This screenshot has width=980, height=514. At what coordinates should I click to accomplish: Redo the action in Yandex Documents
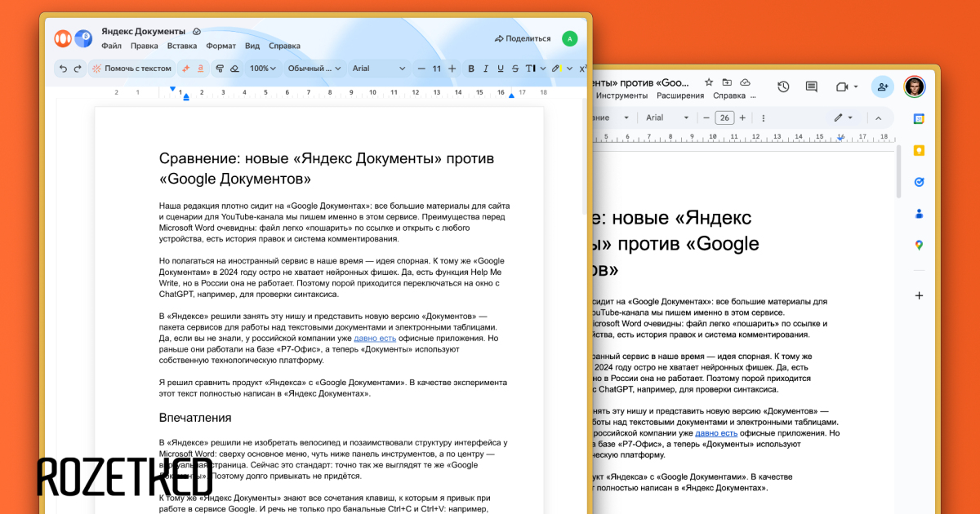(78, 69)
